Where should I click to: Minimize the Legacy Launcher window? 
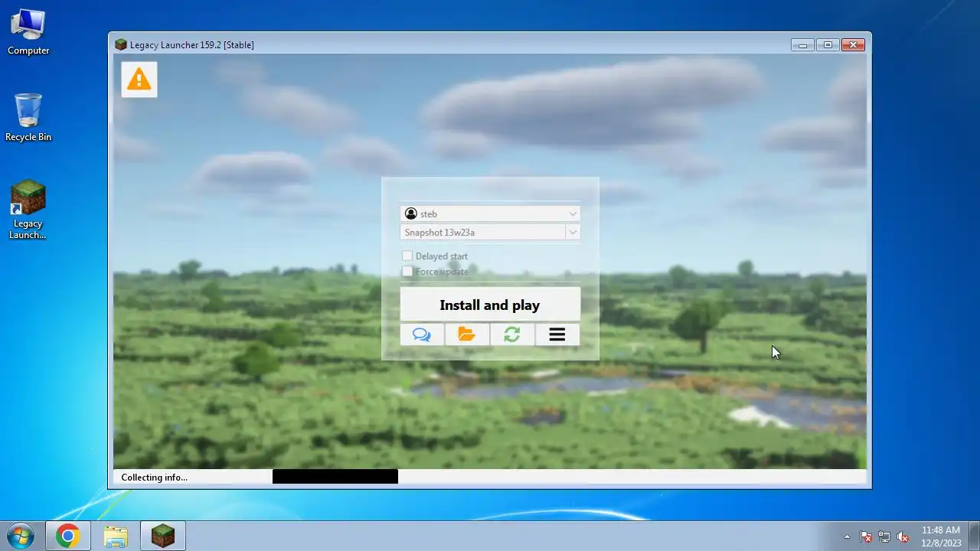(x=802, y=45)
